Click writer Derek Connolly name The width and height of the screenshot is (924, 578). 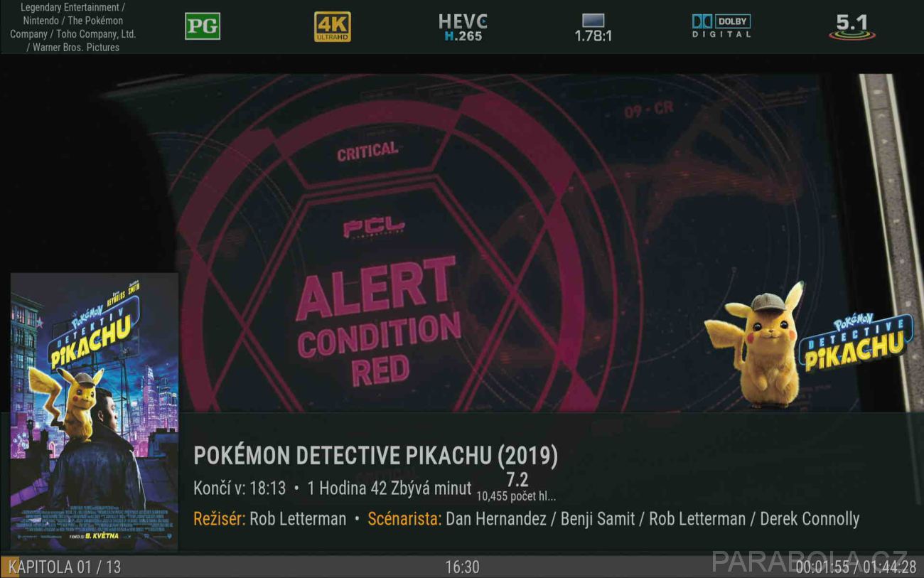pyautogui.click(x=810, y=519)
